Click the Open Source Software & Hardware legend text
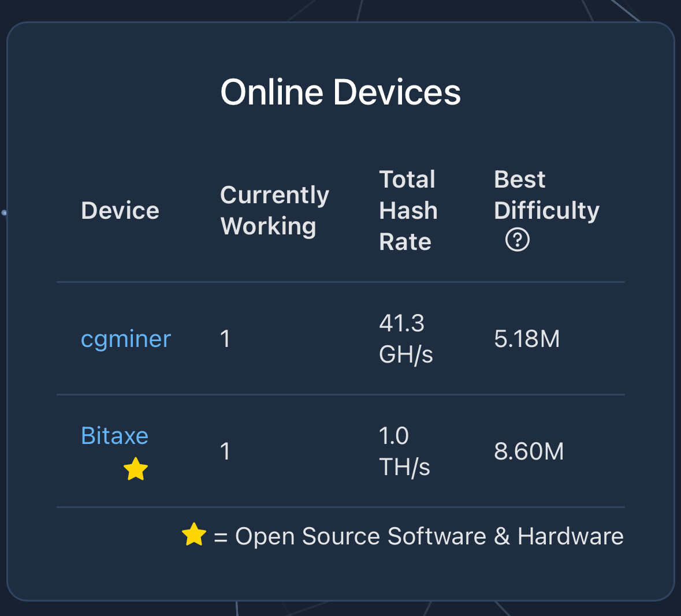The image size is (681, 616). 429,536
